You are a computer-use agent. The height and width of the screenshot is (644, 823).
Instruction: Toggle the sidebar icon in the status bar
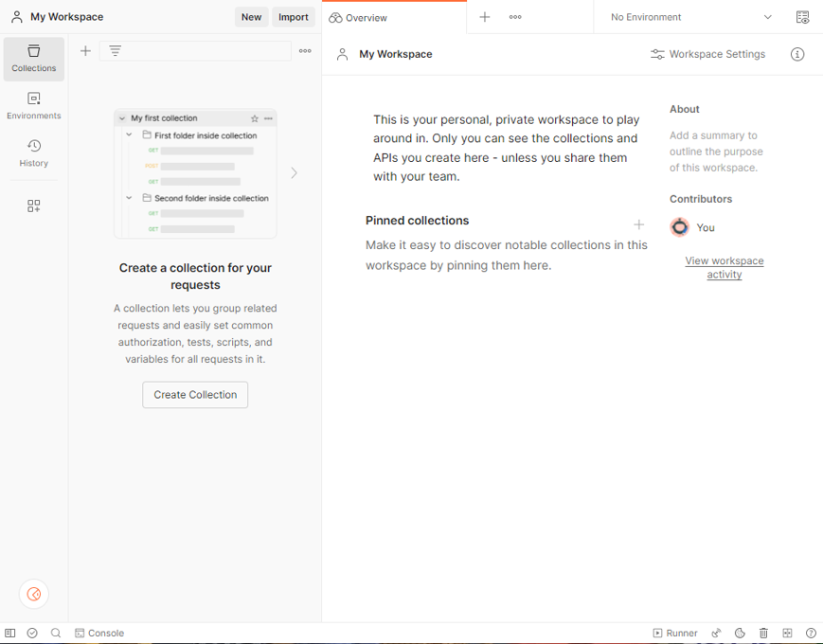click(x=10, y=633)
